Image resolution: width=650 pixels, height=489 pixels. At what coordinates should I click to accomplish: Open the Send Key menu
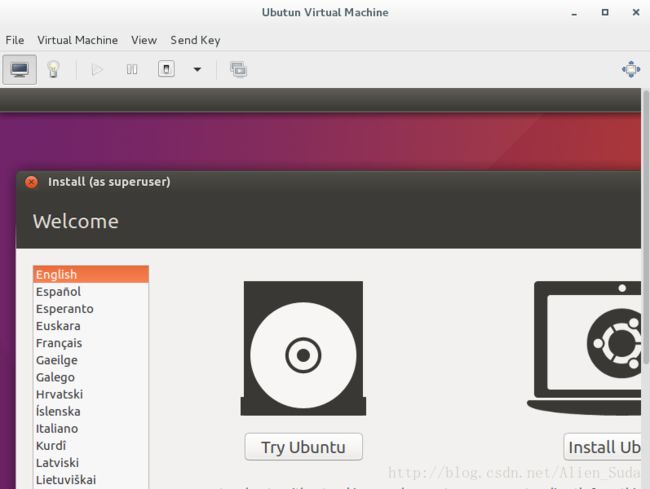coord(195,40)
